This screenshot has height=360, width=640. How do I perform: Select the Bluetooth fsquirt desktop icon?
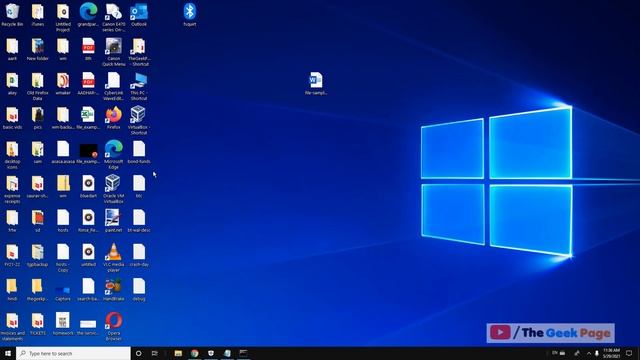(189, 15)
